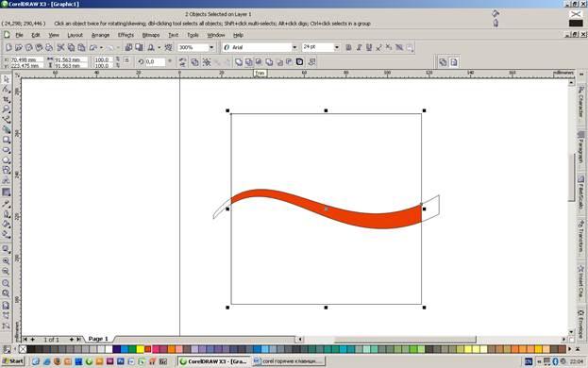
Task: Expand the application launcher dropdown arrow
Action: click(159, 47)
